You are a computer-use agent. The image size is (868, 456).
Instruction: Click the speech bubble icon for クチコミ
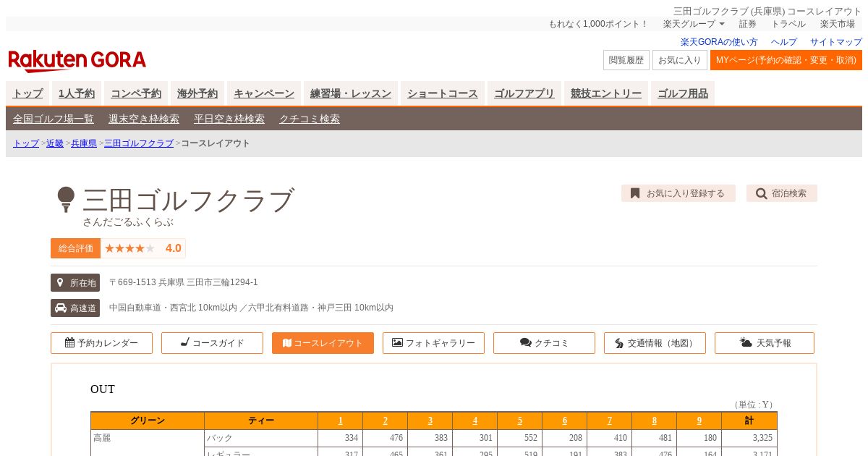tap(526, 343)
